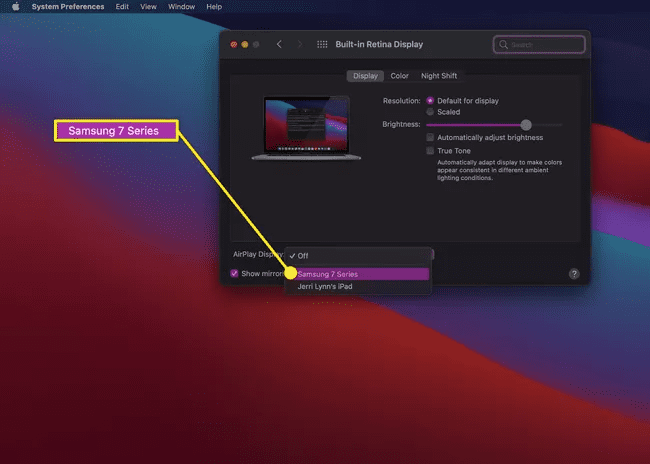Click the magnifier icon in search
Image resolution: width=650 pixels, height=464 pixels.
(x=504, y=45)
